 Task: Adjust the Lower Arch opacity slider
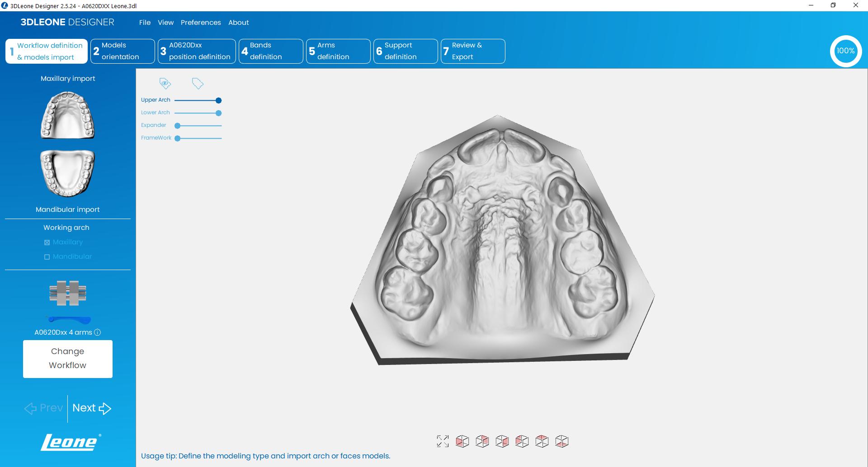click(198, 113)
